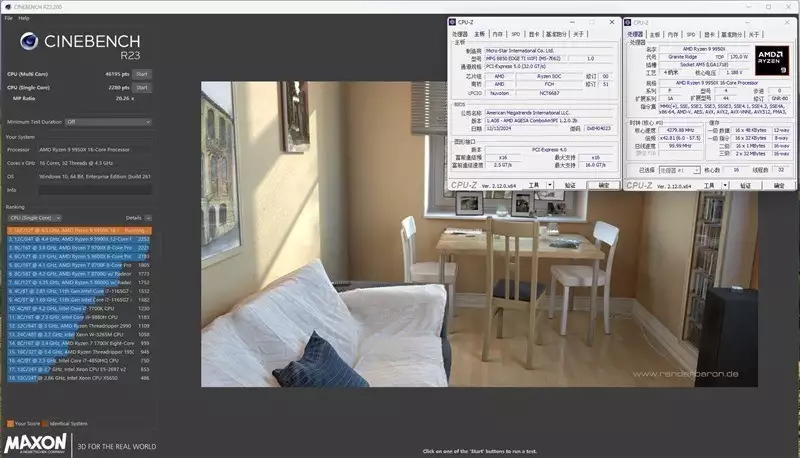Click the Cinebench sphere logo icon
The image size is (800, 458).
click(x=29, y=41)
